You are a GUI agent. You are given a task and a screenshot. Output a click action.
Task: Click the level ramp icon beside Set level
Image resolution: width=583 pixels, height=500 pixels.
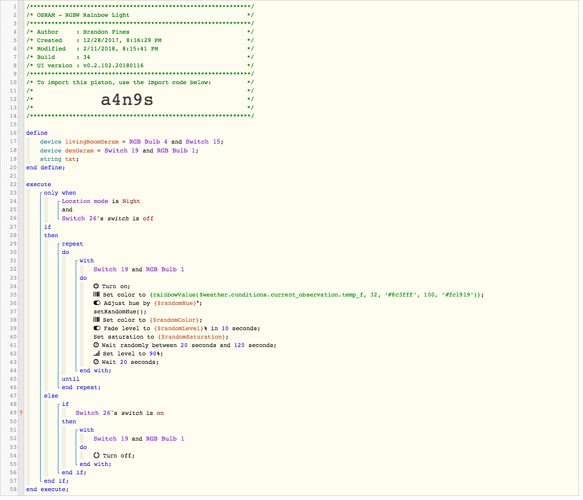tap(96, 354)
